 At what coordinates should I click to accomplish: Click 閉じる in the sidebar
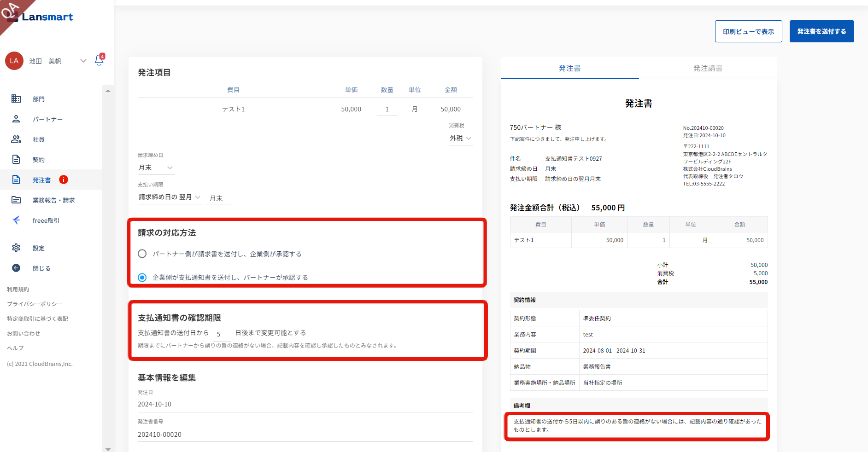point(41,268)
